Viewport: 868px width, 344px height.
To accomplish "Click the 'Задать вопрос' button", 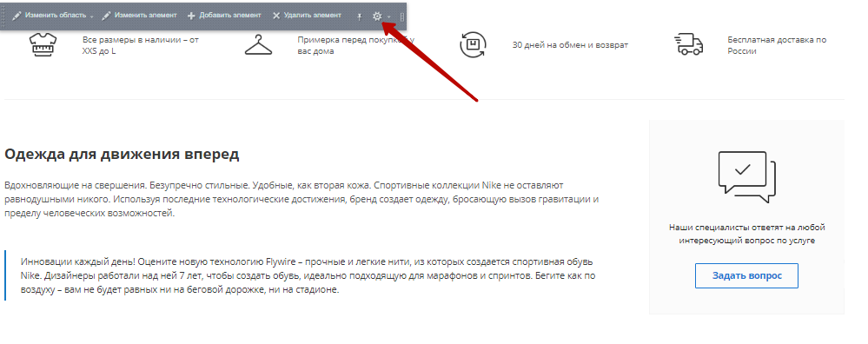I will click(x=746, y=275).
